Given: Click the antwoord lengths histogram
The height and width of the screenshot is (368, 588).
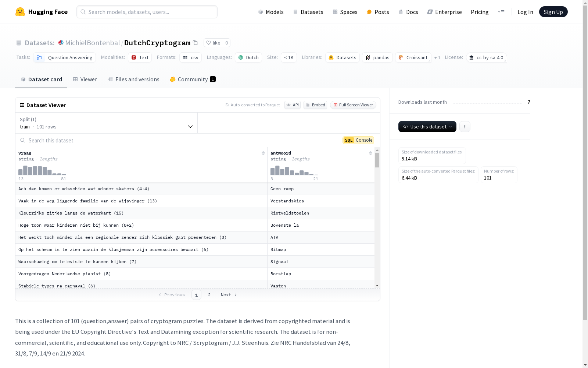Looking at the screenshot, I should click(x=294, y=170).
